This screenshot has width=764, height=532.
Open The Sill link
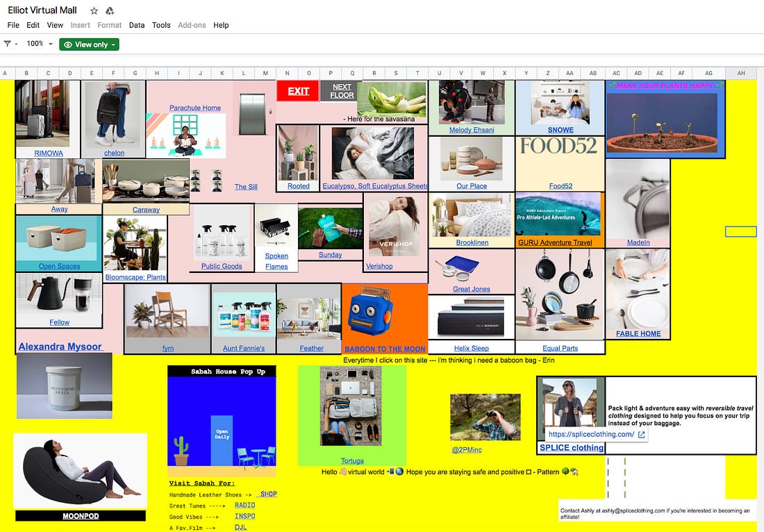coord(246,187)
